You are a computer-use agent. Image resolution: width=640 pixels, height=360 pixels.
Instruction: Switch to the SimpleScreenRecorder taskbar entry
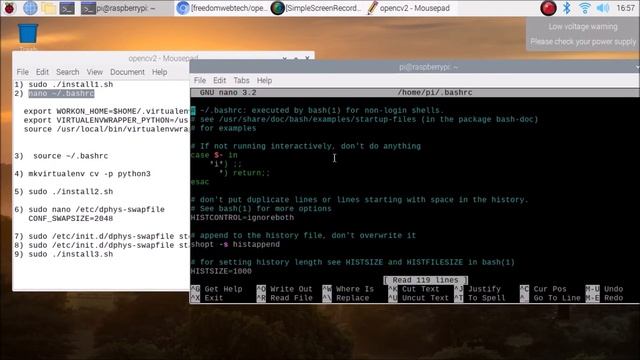click(x=317, y=8)
